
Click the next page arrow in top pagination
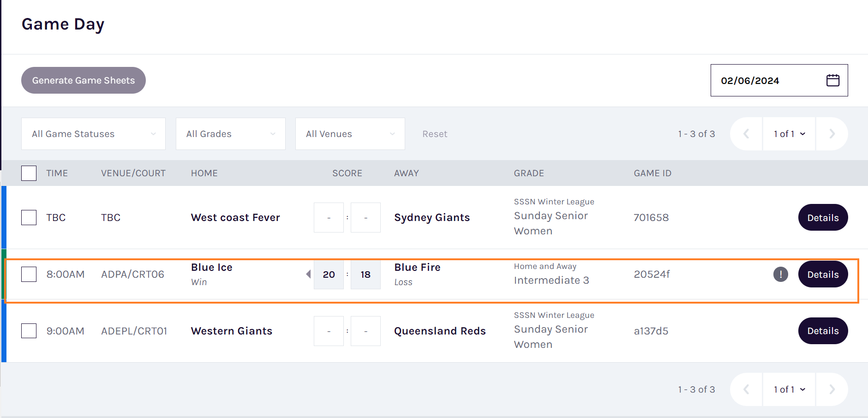point(832,134)
